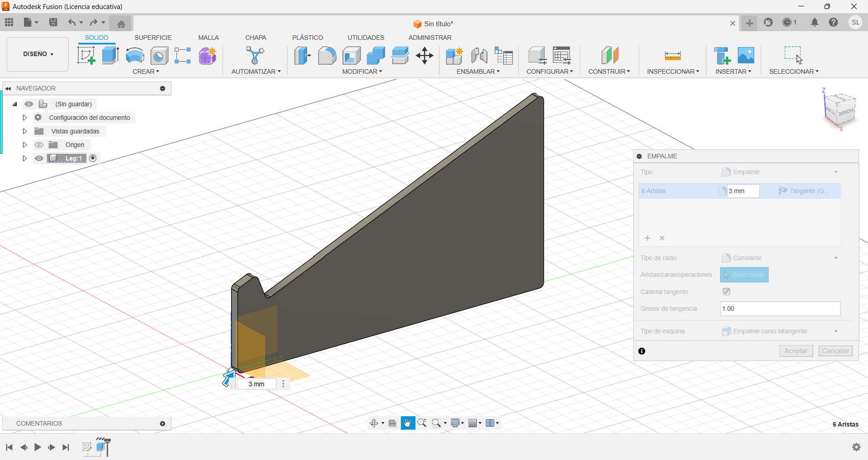The image size is (868, 460).
Task: Collapse the NAVEGADOR panel arrows
Action: (8, 88)
